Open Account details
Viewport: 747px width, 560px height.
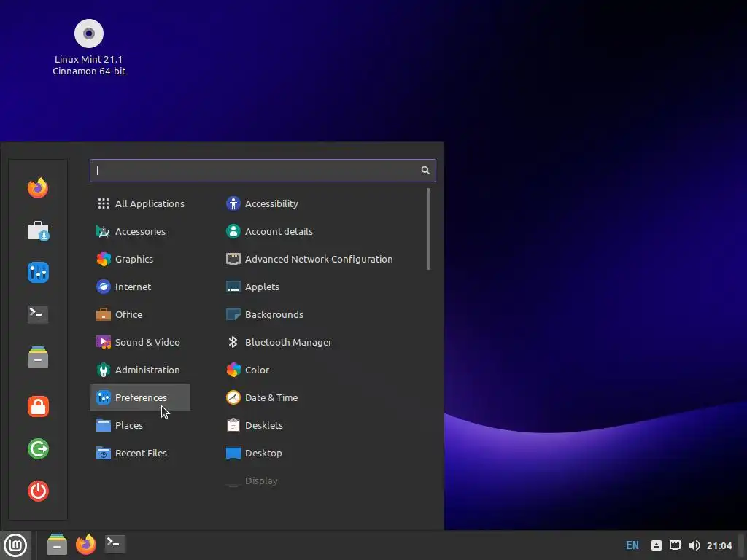322,231
